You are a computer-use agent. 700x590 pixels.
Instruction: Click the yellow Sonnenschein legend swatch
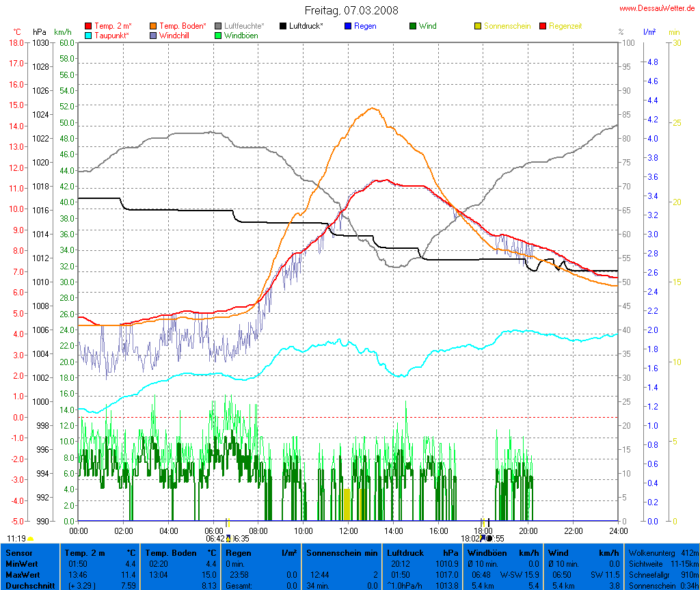(x=478, y=26)
